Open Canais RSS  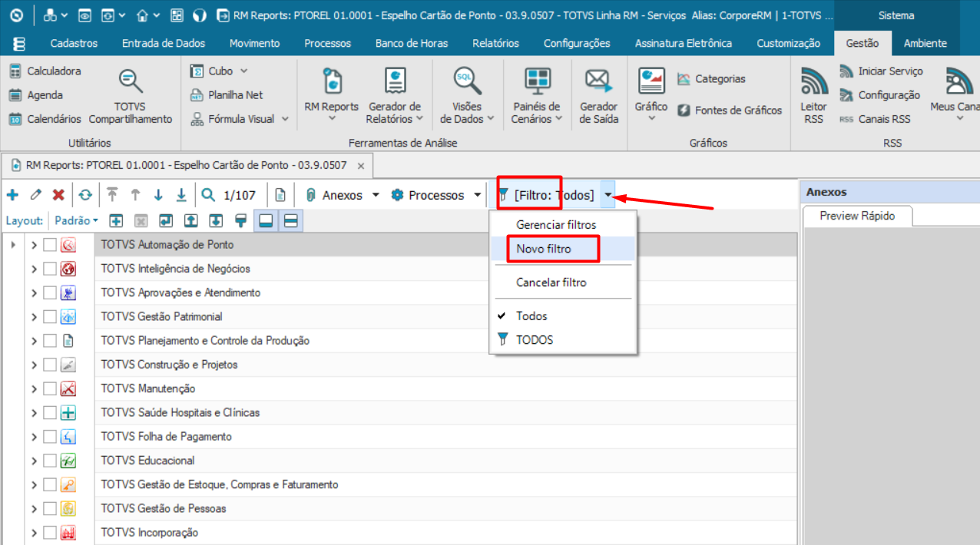875,119
